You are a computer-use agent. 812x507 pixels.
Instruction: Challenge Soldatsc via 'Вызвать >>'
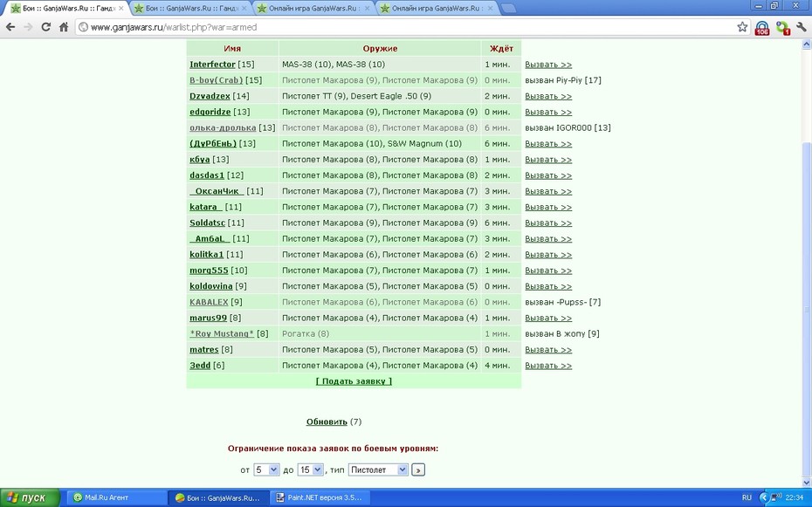[x=548, y=223]
